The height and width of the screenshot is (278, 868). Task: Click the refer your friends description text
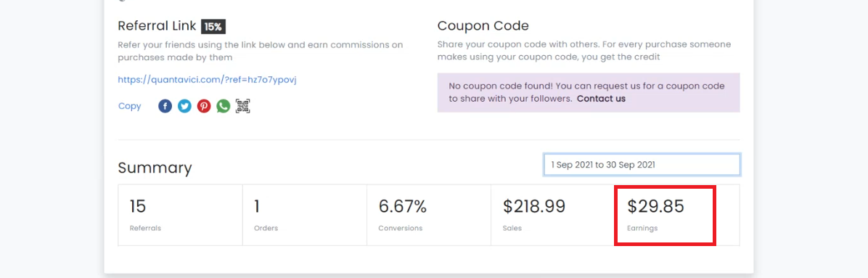[260, 51]
